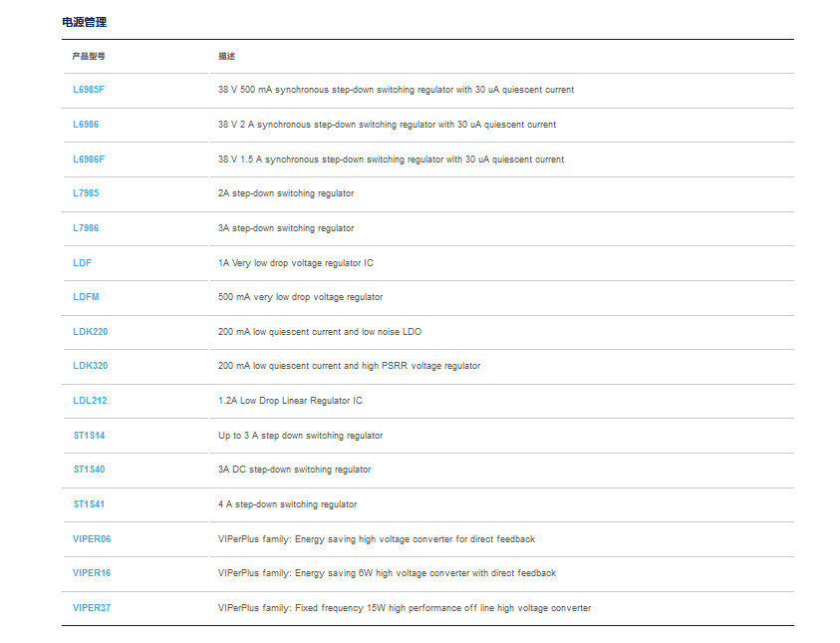Select '1A Very low drop voltage regulator IC'
Screen dimensions: 840x643
[296, 262]
